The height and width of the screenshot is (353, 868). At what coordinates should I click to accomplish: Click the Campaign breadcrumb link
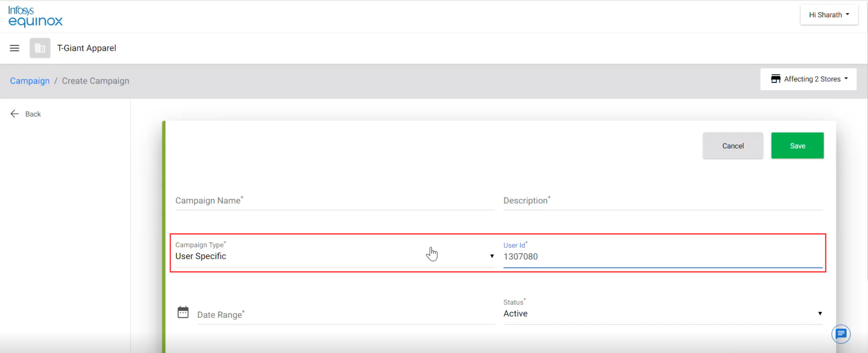(30, 81)
